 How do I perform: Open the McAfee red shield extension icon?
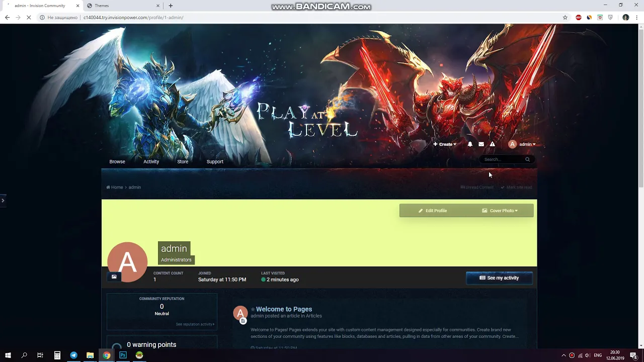[x=600, y=18]
